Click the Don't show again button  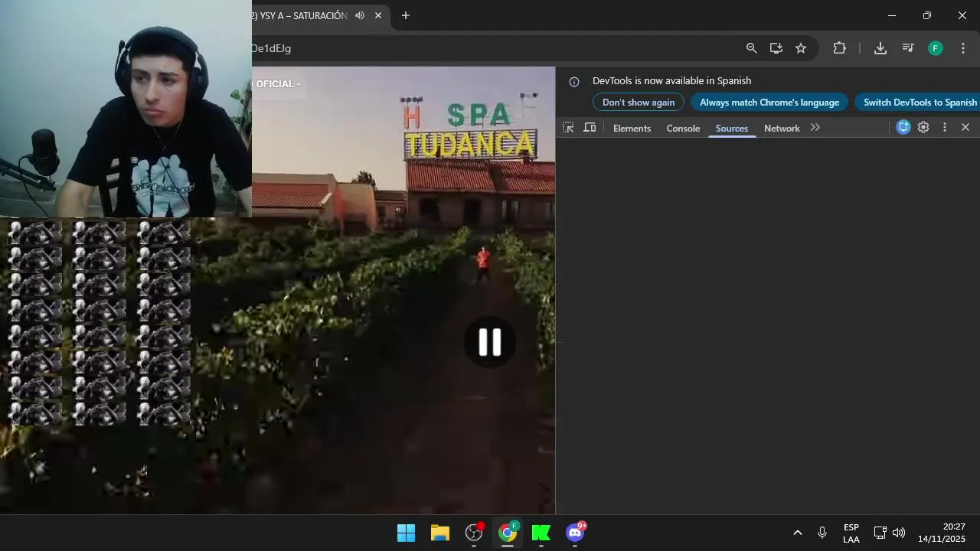639,103
